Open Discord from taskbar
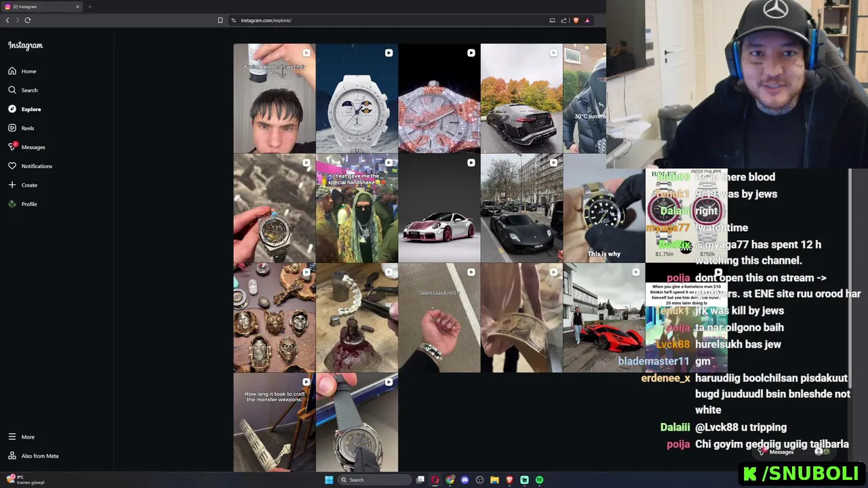 pos(465,480)
